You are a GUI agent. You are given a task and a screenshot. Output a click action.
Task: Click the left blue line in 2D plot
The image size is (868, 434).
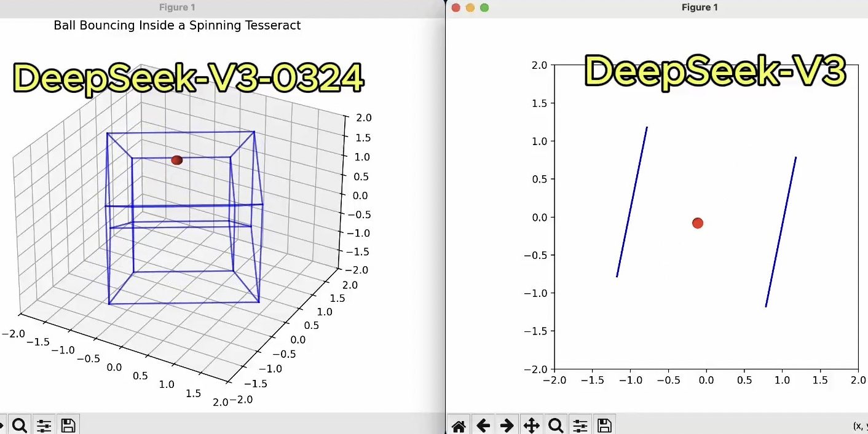pyautogui.click(x=631, y=202)
